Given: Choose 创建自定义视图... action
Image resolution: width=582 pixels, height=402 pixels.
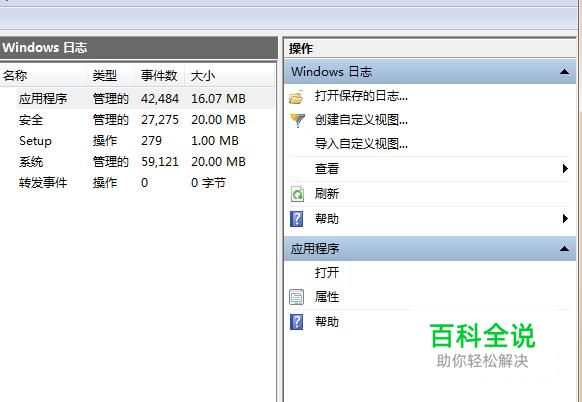Looking at the screenshot, I should point(361,120).
